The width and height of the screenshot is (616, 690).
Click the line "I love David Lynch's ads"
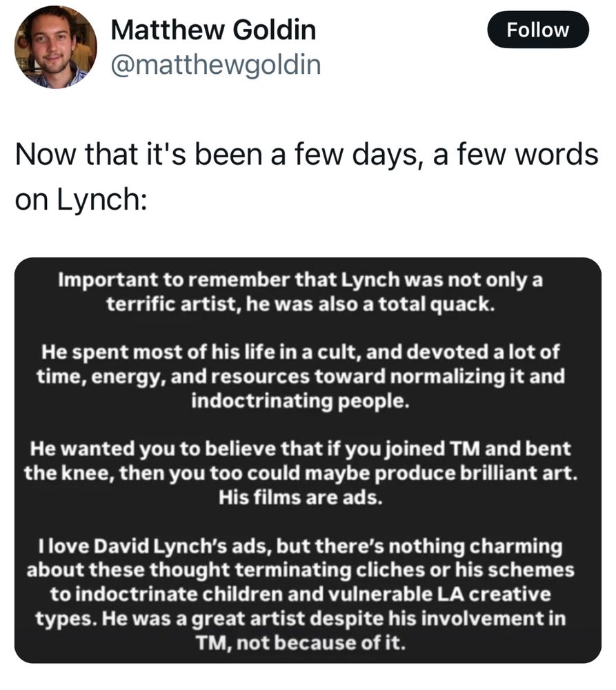308,547
